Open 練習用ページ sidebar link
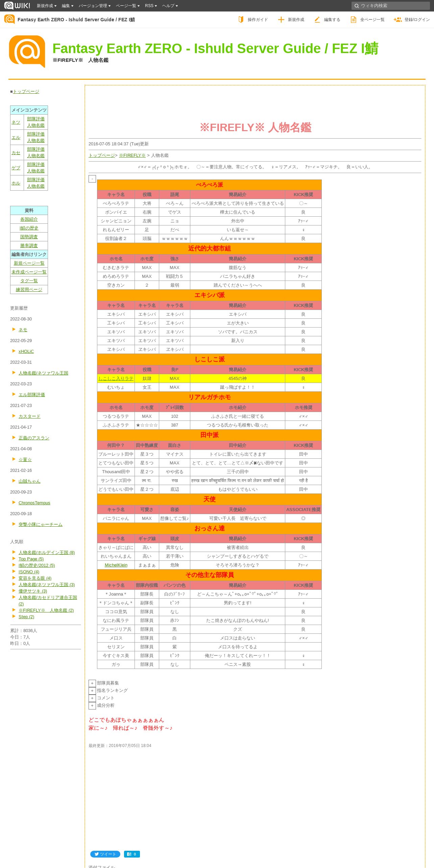 (29, 290)
